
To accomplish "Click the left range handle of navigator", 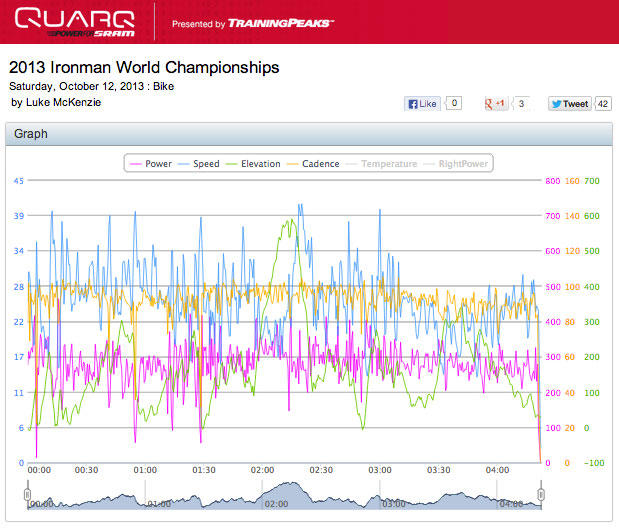I will coord(28,494).
